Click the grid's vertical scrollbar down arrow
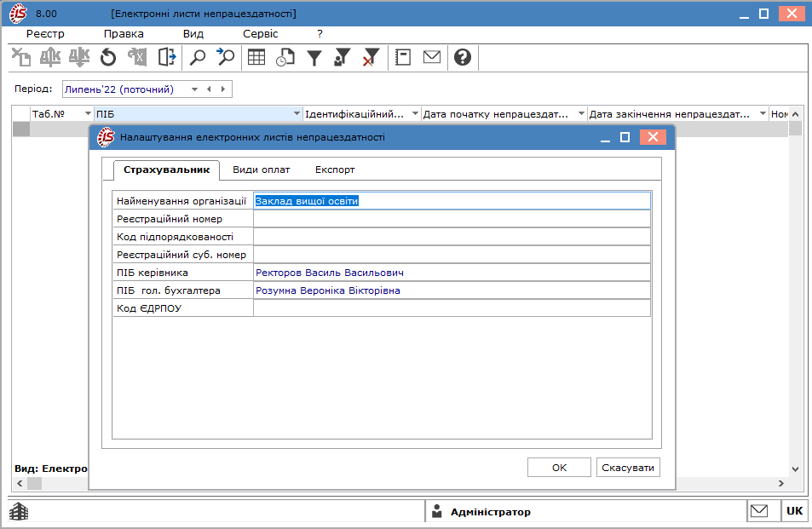Viewport: 812px width, 529px height. click(796, 469)
